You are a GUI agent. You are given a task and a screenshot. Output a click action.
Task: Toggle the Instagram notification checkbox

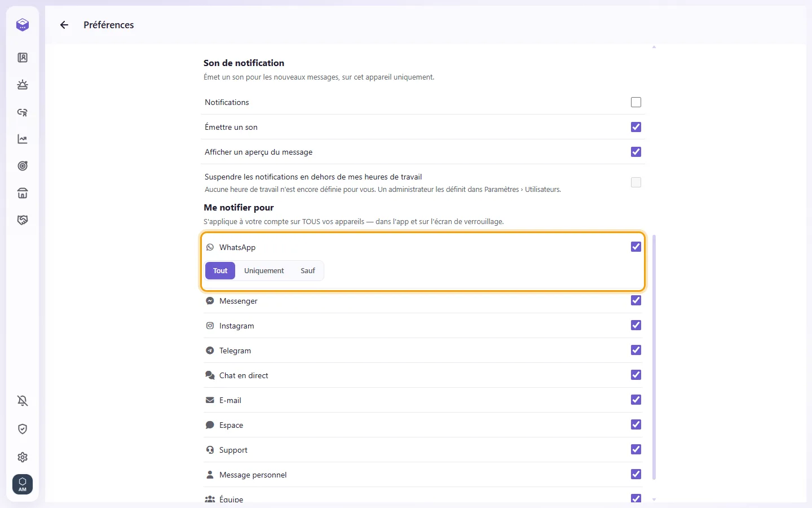click(x=636, y=325)
